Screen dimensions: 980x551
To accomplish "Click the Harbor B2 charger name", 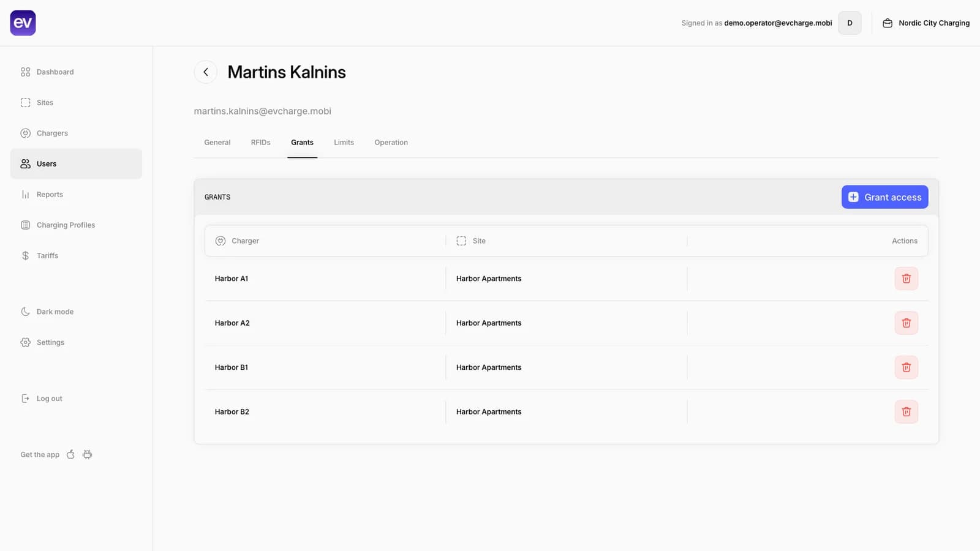I will click(232, 411).
